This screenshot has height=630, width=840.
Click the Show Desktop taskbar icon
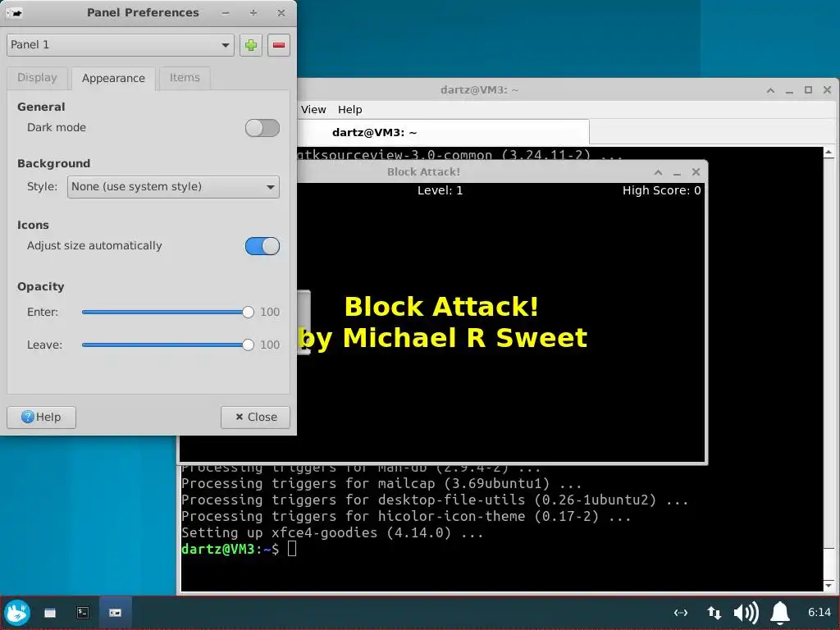[50, 612]
